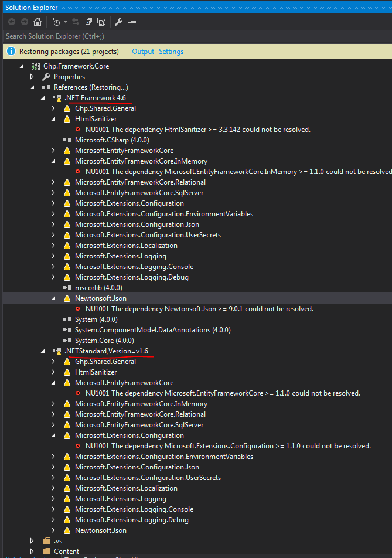The image size is (392, 558).
Task: Expand the .vs folder
Action: point(32,541)
